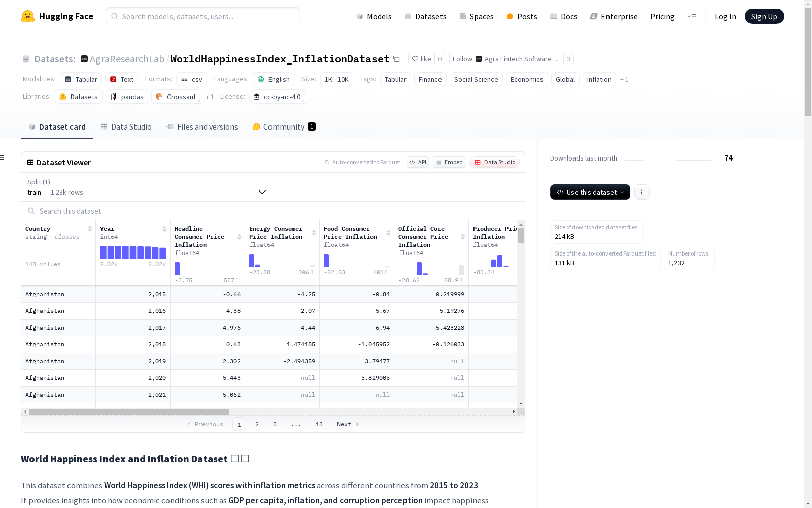Select the pandas library tag
Screen dimensions: 812x508
(x=127, y=97)
